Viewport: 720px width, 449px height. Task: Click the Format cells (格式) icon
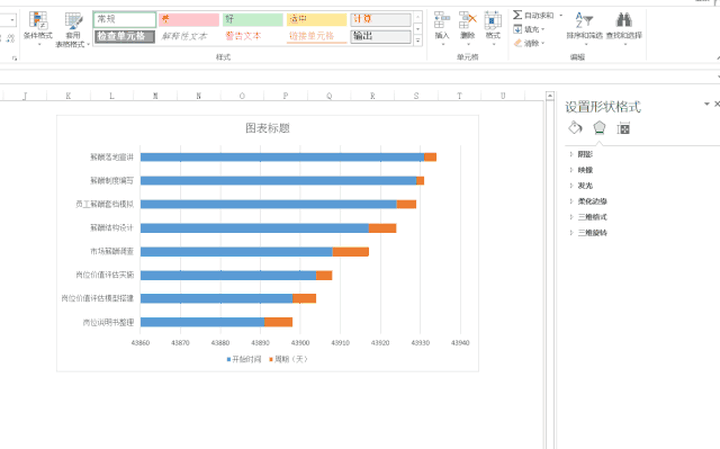coord(493,21)
